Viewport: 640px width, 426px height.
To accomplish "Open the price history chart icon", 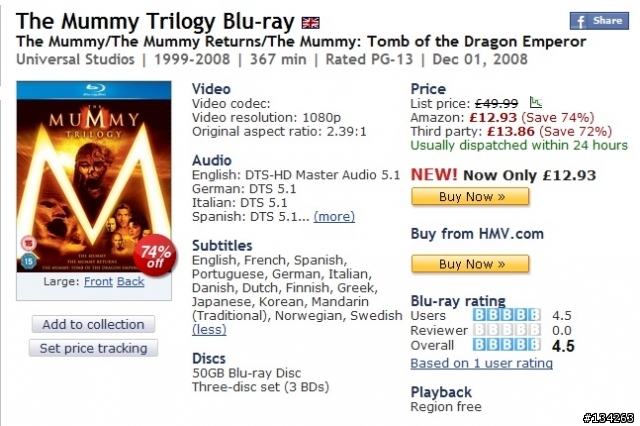I will [536, 102].
